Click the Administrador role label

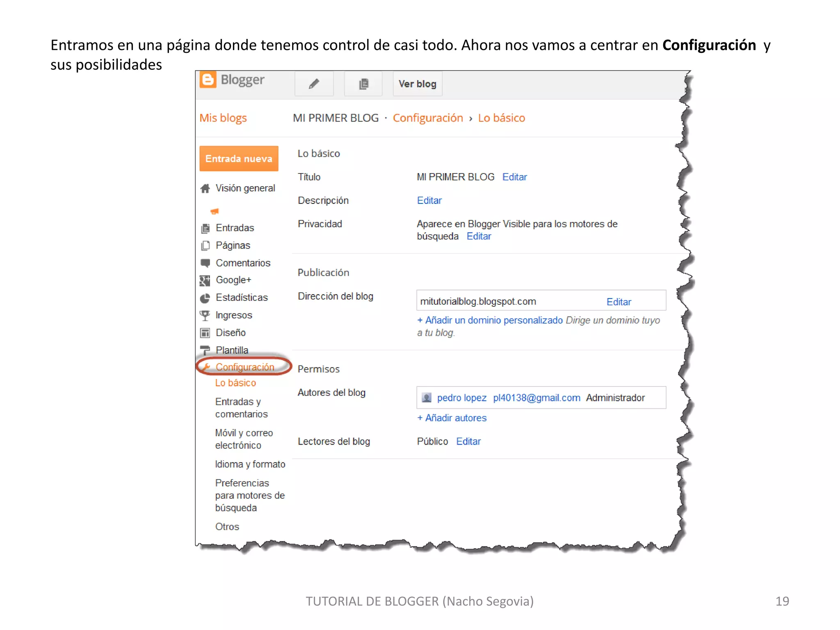pyautogui.click(x=615, y=398)
